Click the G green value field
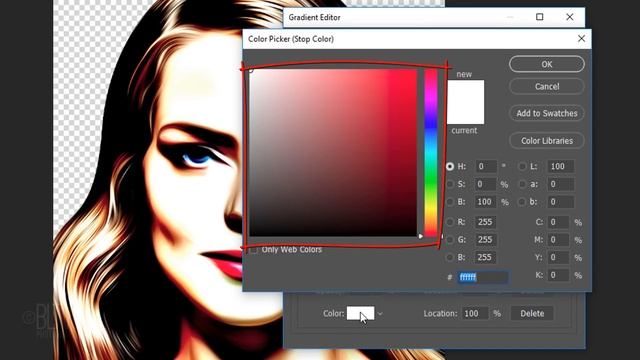This screenshot has width=640, height=360. pos(486,240)
